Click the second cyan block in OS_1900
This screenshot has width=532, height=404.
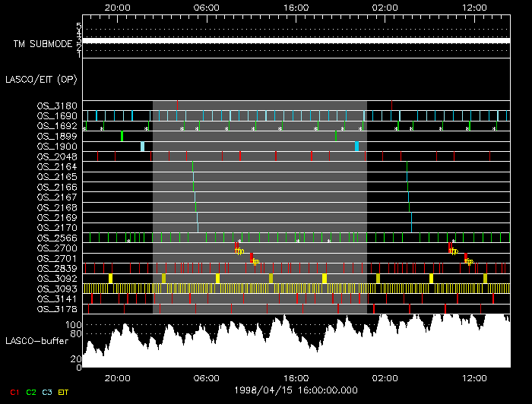(x=356, y=147)
